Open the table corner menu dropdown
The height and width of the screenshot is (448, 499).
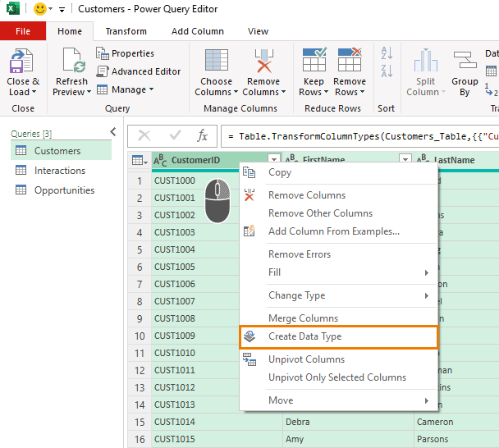[x=140, y=160]
